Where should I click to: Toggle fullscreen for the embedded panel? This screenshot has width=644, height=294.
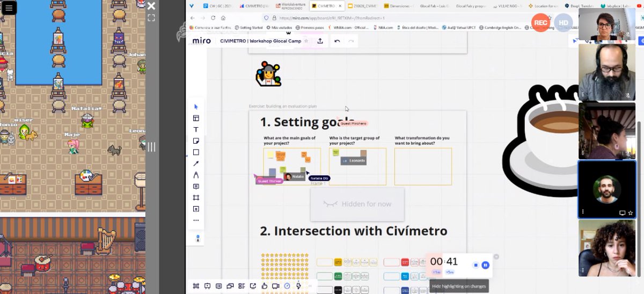point(151,18)
